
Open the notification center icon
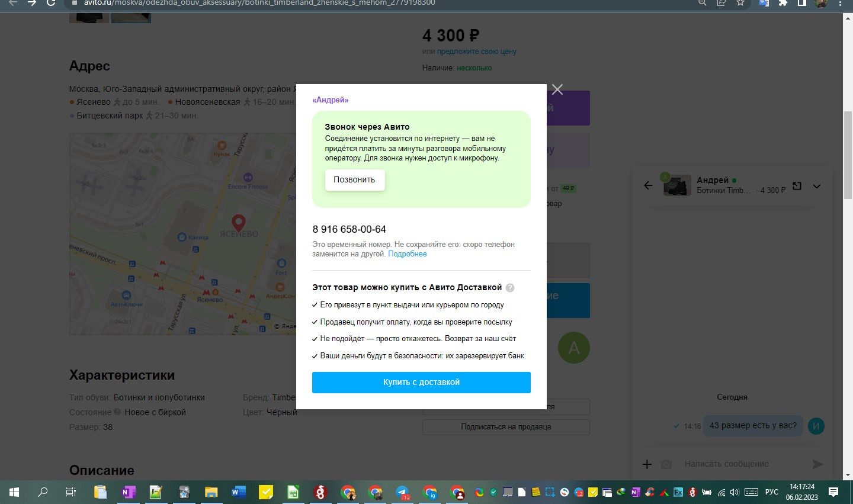tap(833, 492)
